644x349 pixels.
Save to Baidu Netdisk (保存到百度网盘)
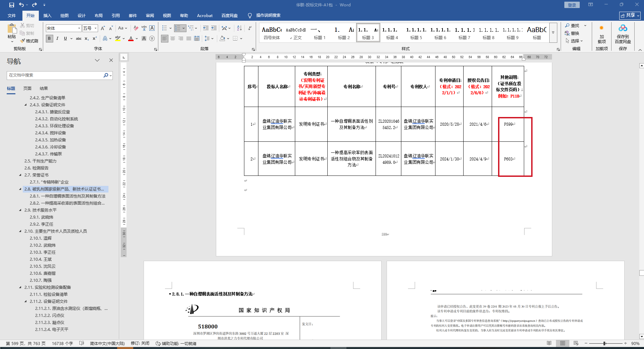623,34
